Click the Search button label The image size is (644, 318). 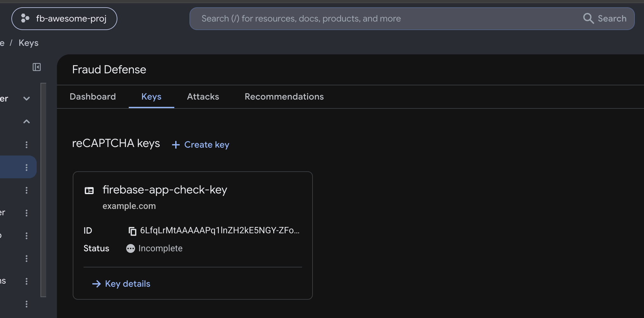[x=612, y=18]
